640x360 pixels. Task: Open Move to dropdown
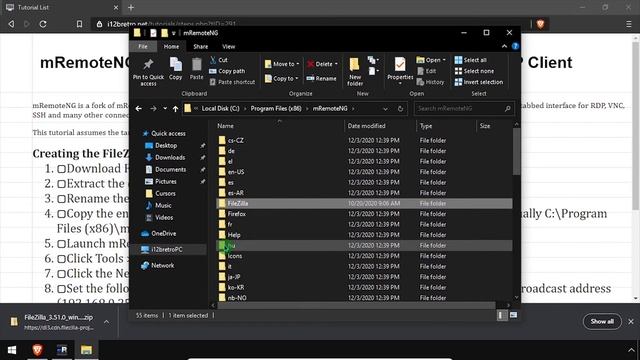click(282, 64)
